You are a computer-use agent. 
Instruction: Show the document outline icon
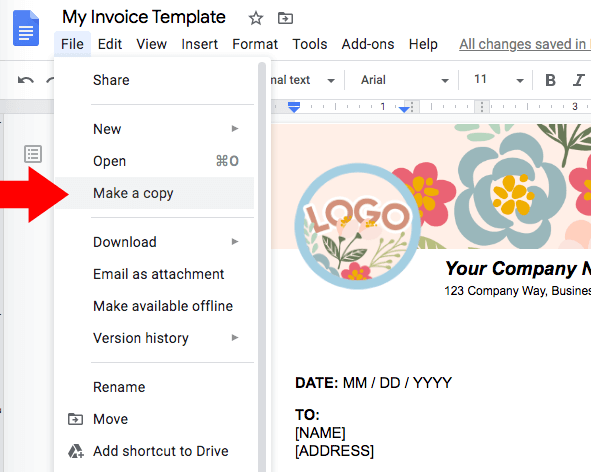pos(33,154)
